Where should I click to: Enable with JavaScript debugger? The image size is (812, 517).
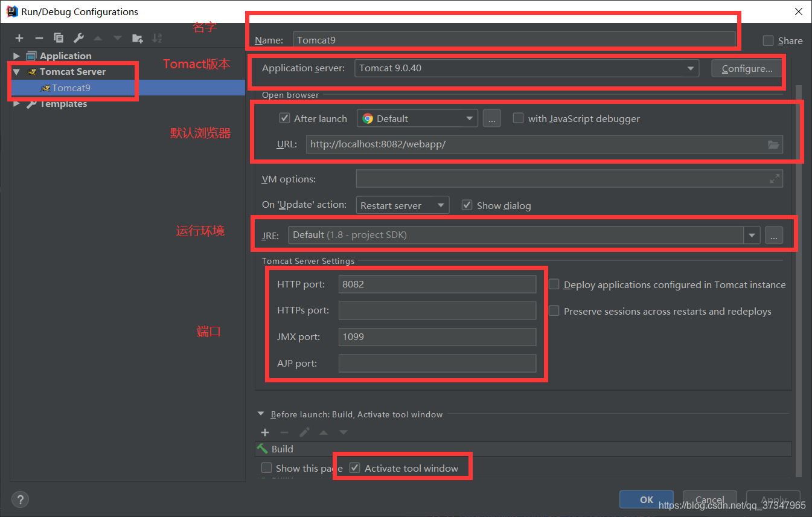[518, 118]
